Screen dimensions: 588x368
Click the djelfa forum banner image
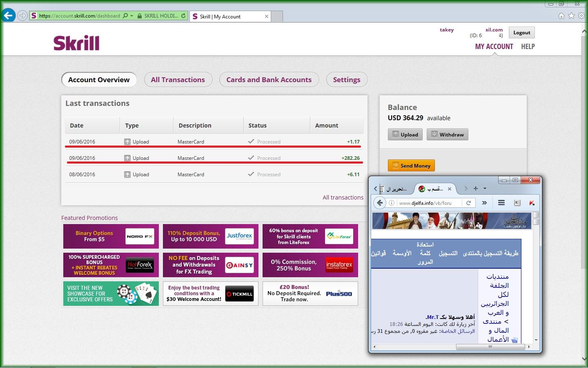(452, 221)
